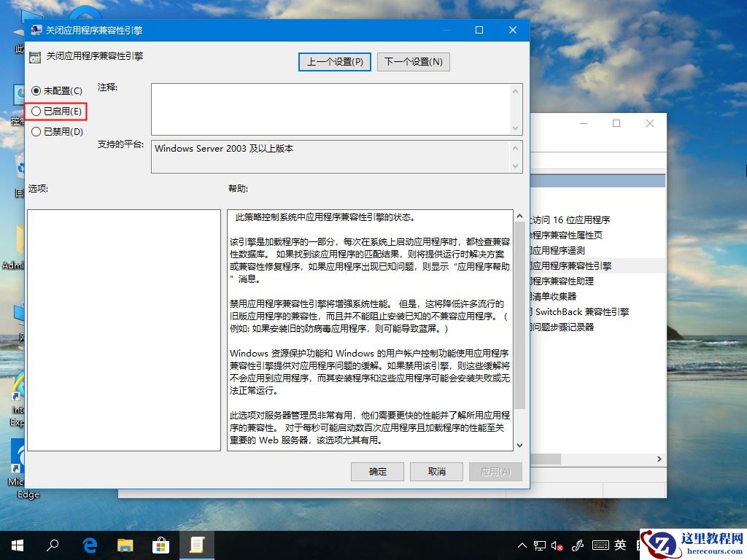Screen dimensions: 747x560
Task: Open Windows Ink Workspace from the tray
Action: (x=578, y=545)
